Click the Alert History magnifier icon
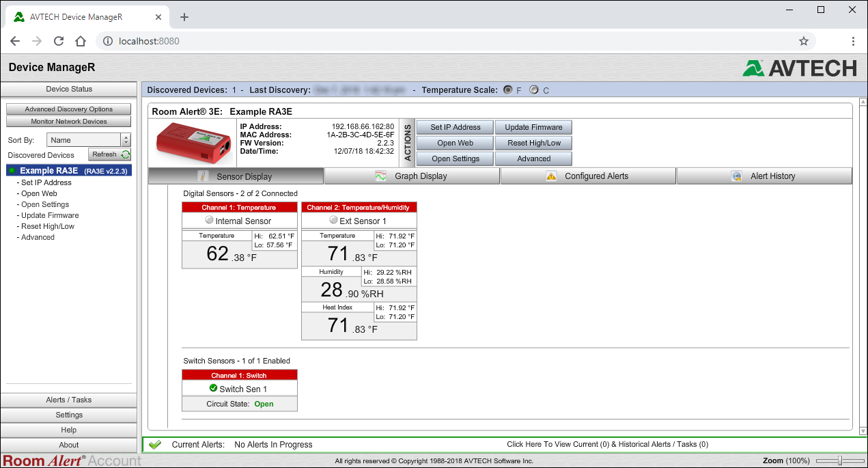 736,176
